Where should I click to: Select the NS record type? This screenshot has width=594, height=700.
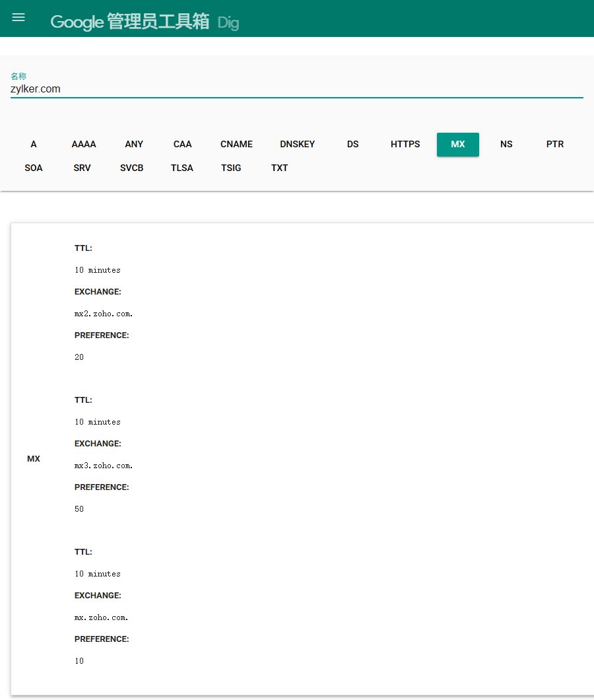click(506, 144)
